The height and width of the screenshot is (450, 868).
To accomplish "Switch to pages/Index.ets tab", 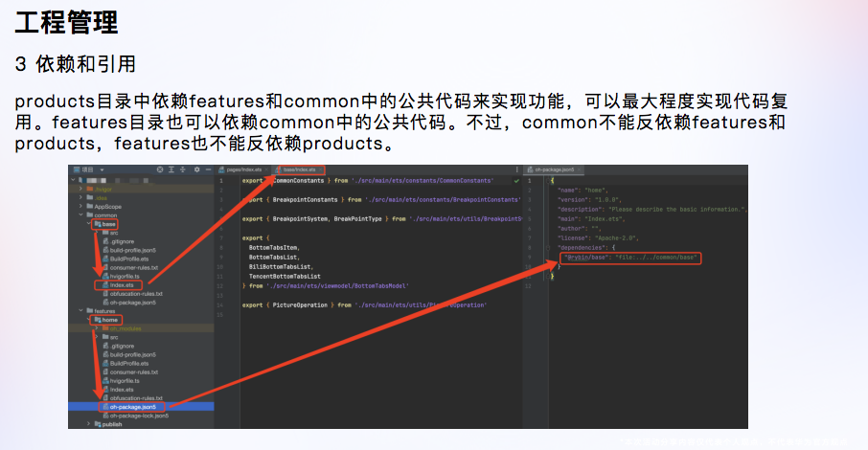I will (243, 169).
